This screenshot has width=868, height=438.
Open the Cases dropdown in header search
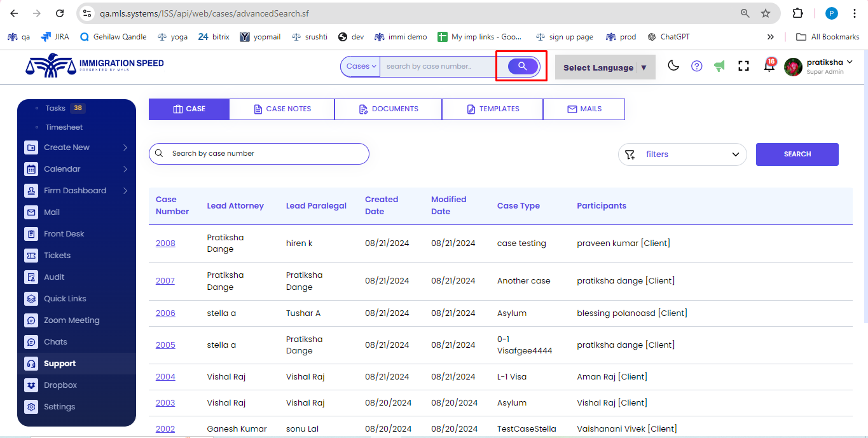click(x=361, y=66)
